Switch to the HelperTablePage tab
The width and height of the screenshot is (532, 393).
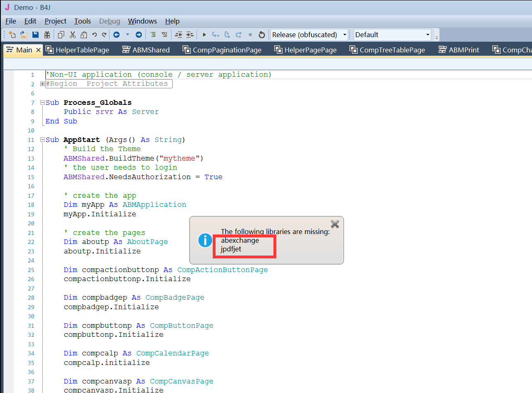(x=78, y=50)
